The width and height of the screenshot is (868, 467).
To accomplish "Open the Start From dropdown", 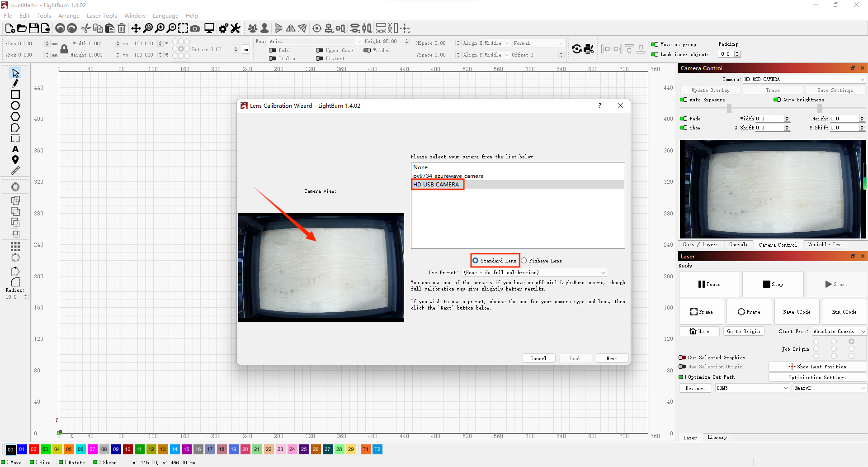I will point(839,331).
